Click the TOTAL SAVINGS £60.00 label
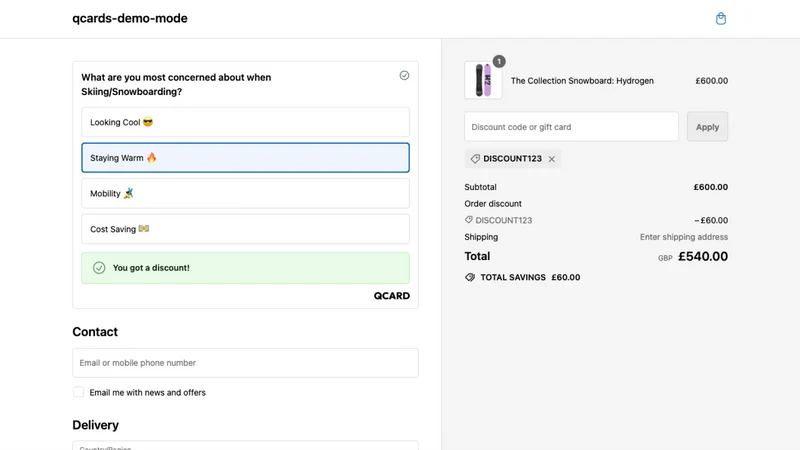Screen dimensions: 800x450 [x=530, y=278]
